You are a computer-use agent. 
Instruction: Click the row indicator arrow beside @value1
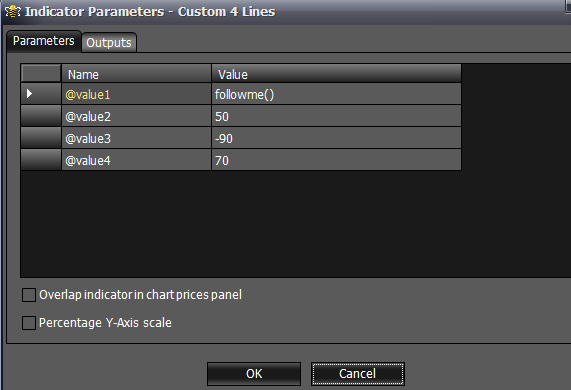pyautogui.click(x=29, y=94)
